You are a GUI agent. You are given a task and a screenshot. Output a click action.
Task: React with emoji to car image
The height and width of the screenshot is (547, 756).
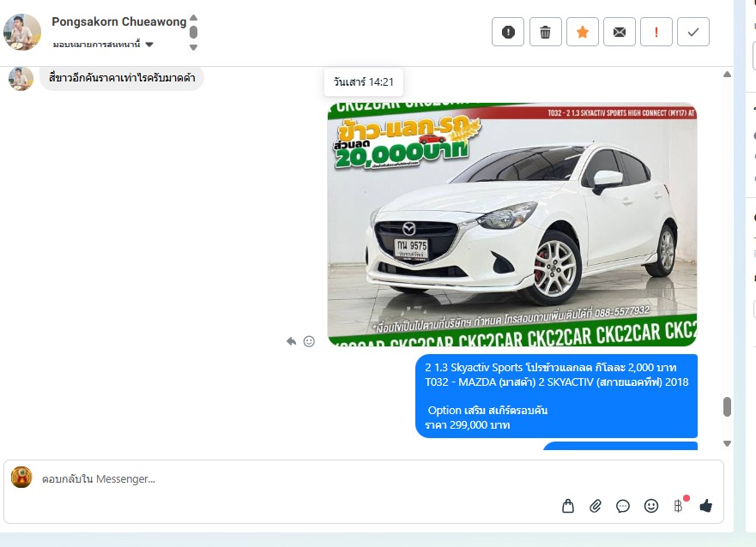pos(309,341)
